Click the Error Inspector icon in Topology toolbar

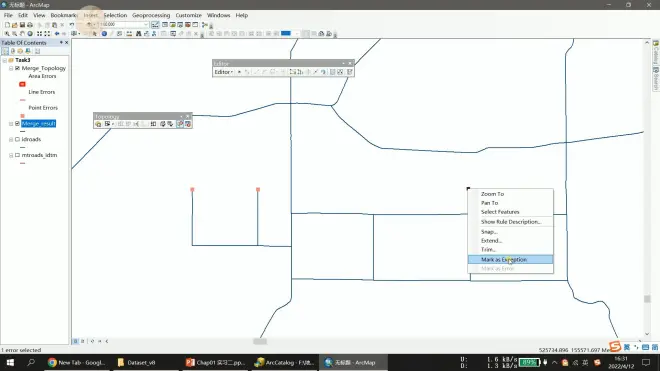coord(188,124)
